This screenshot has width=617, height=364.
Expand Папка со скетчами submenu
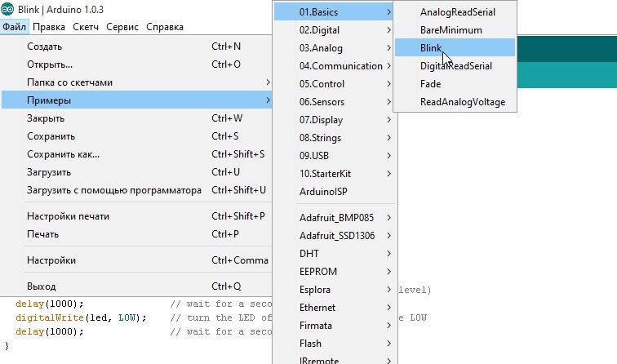136,82
